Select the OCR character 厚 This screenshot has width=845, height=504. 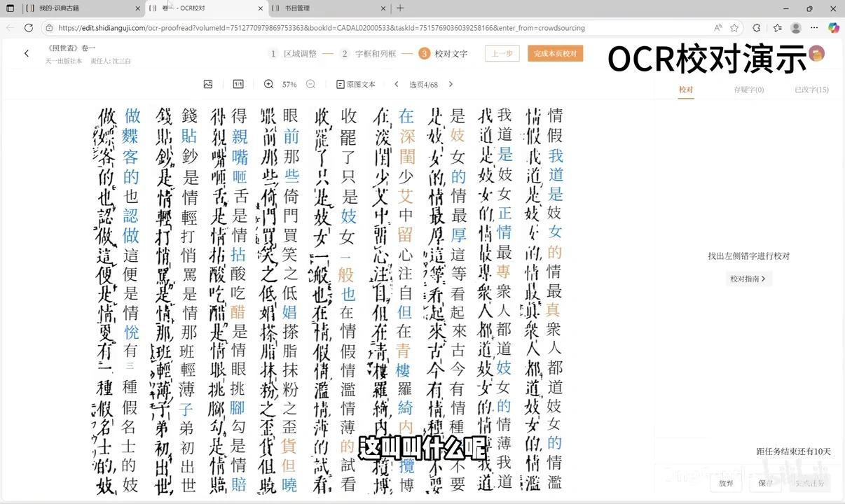458,234
